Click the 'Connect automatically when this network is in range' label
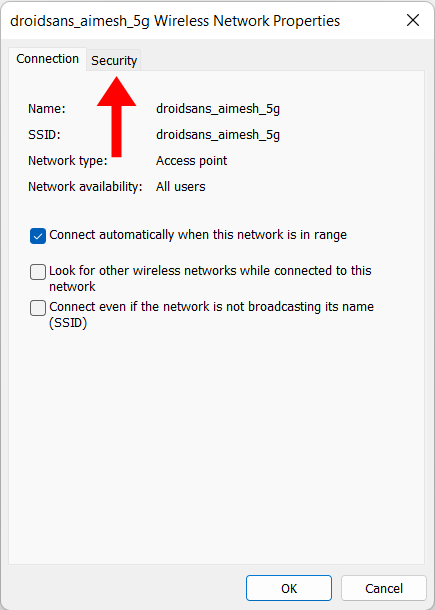435x610 pixels. click(198, 235)
